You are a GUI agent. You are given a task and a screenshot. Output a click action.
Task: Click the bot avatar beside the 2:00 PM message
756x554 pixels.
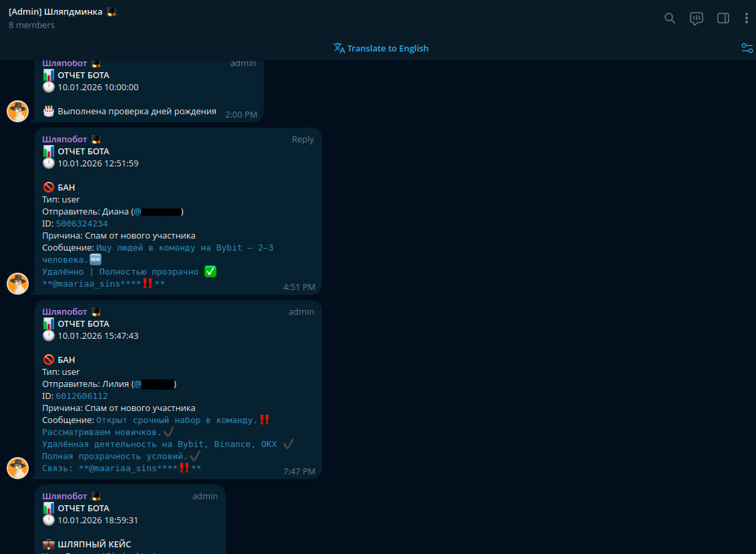point(18,111)
